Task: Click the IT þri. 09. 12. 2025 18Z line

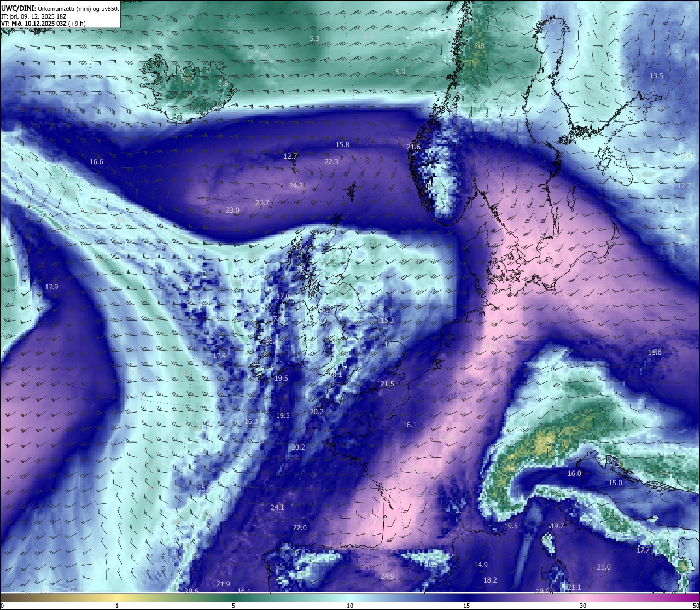Action: tap(34, 16)
